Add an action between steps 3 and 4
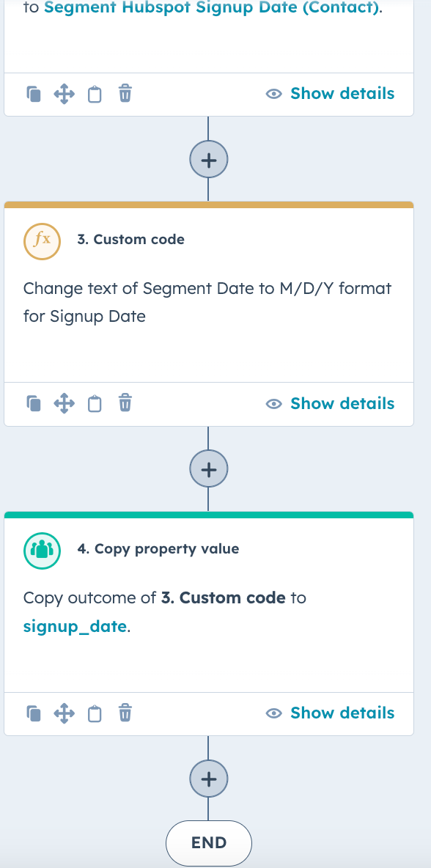This screenshot has height=868, width=431. [209, 468]
